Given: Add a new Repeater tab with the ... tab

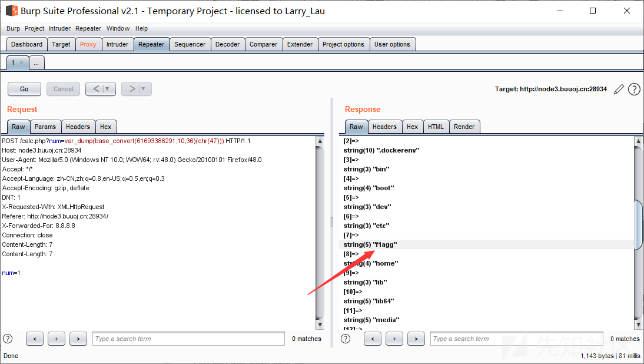Looking at the screenshot, I should coord(36,63).
